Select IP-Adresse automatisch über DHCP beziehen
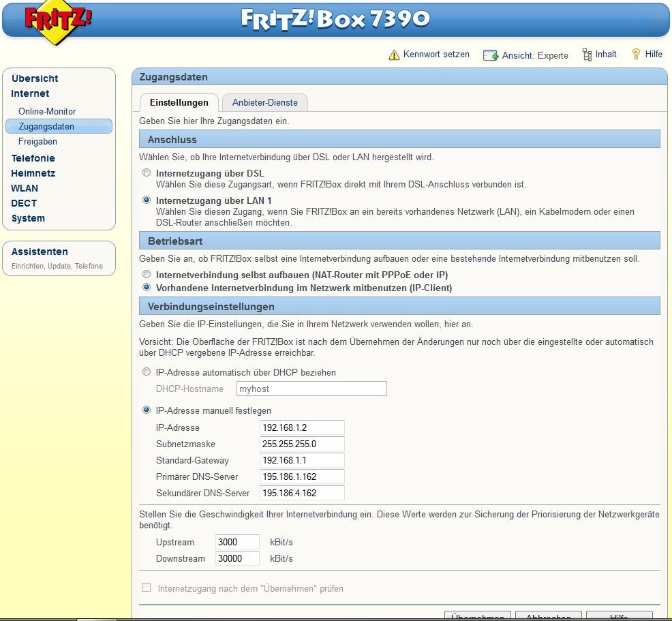Viewport: 672px width, 621px height. pos(147,373)
